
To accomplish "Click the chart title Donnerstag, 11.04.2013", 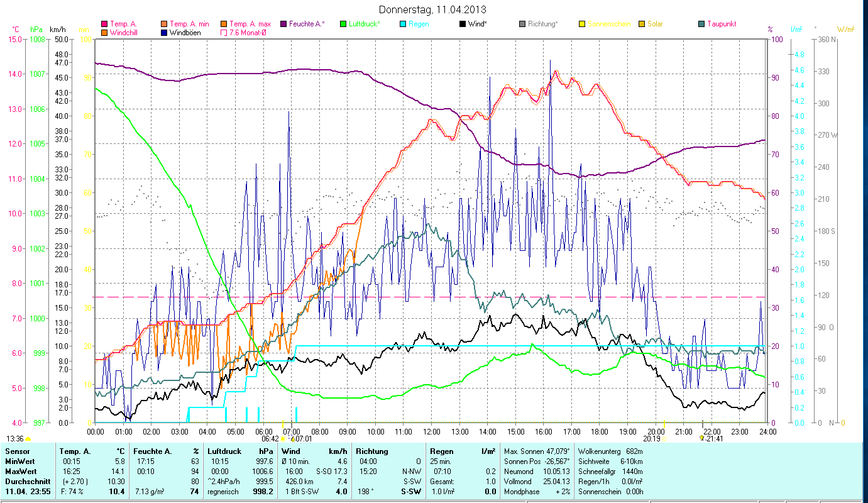I will (x=434, y=9).
